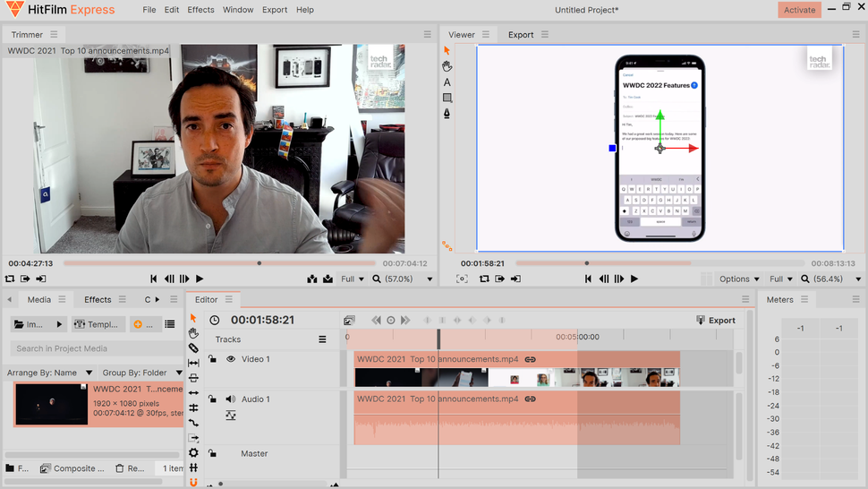The width and height of the screenshot is (868, 489).
Task: Switch to the Export tab
Action: click(x=521, y=34)
